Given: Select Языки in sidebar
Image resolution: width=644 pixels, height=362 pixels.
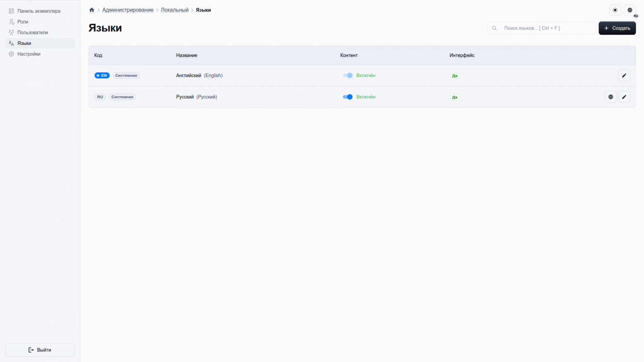Looking at the screenshot, I should [x=24, y=43].
